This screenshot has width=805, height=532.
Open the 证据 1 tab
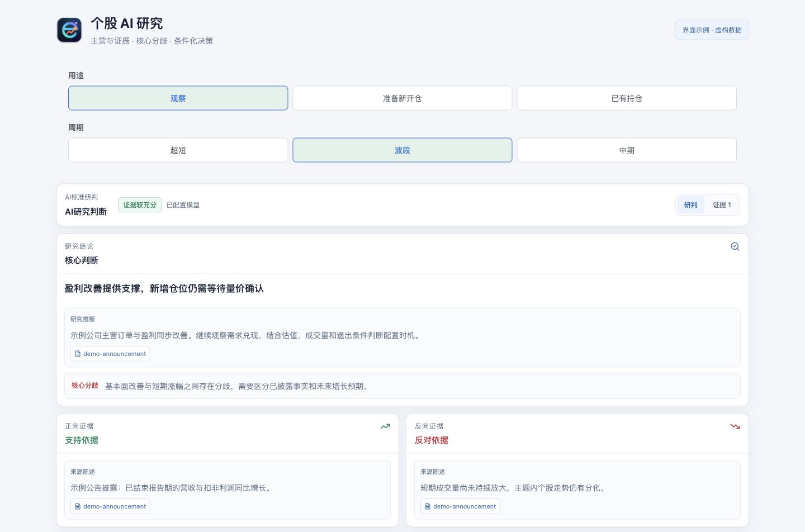point(722,205)
